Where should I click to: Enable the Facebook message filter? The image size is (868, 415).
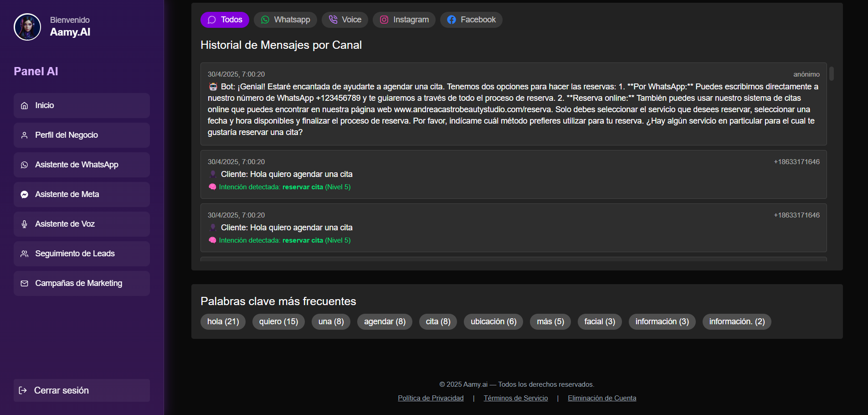coord(471,20)
